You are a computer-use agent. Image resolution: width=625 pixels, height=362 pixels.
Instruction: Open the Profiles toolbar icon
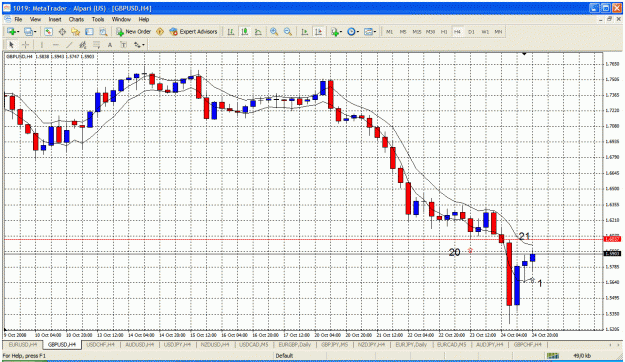click(x=28, y=31)
